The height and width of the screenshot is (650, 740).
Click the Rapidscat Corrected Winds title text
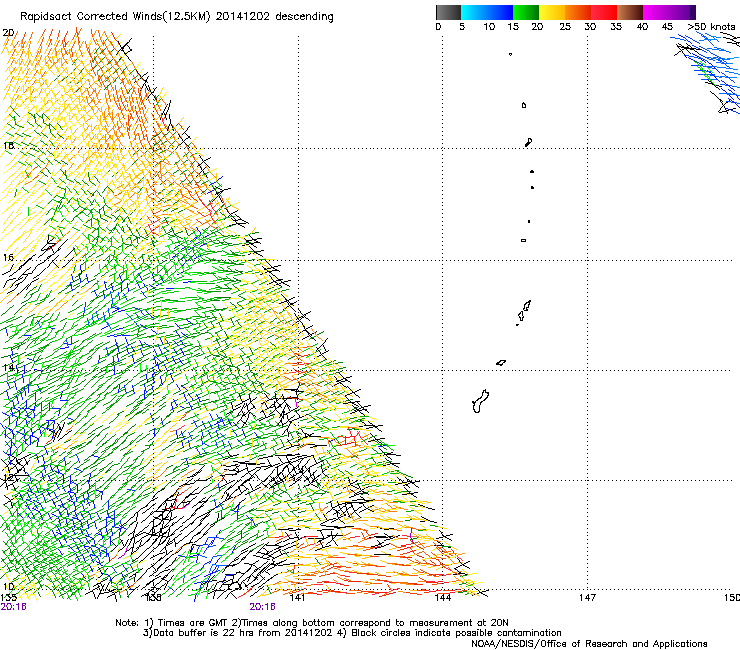tap(177, 17)
